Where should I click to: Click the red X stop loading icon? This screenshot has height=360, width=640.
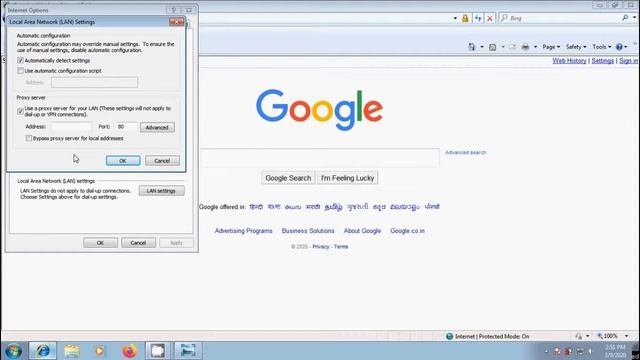(x=490, y=18)
